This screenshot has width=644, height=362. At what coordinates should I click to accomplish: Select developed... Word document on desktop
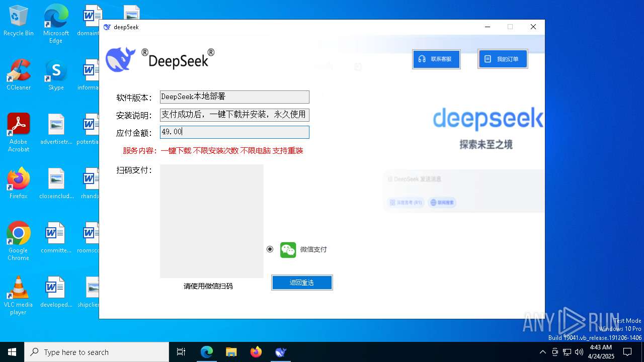click(x=56, y=293)
